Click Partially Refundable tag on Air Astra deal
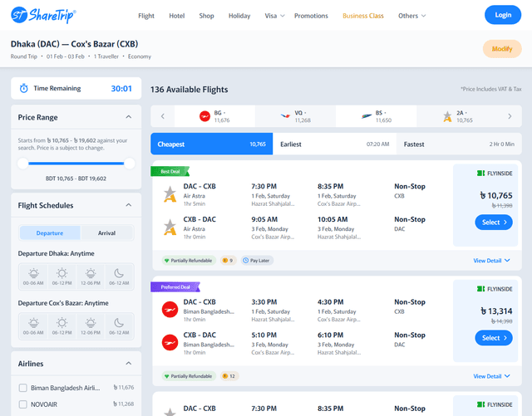This screenshot has width=532, height=416. coord(189,261)
